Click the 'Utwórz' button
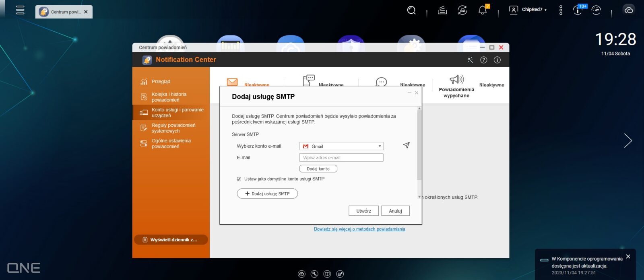644x280 pixels. tap(363, 211)
